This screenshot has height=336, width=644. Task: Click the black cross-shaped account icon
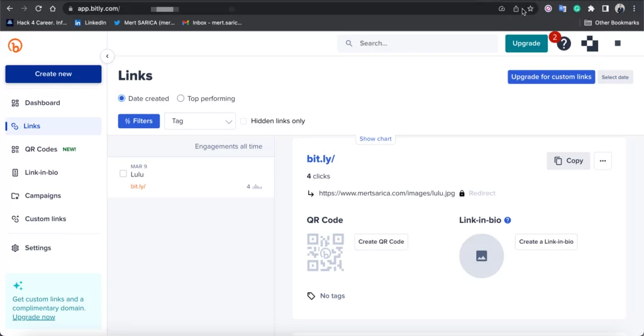coord(590,43)
